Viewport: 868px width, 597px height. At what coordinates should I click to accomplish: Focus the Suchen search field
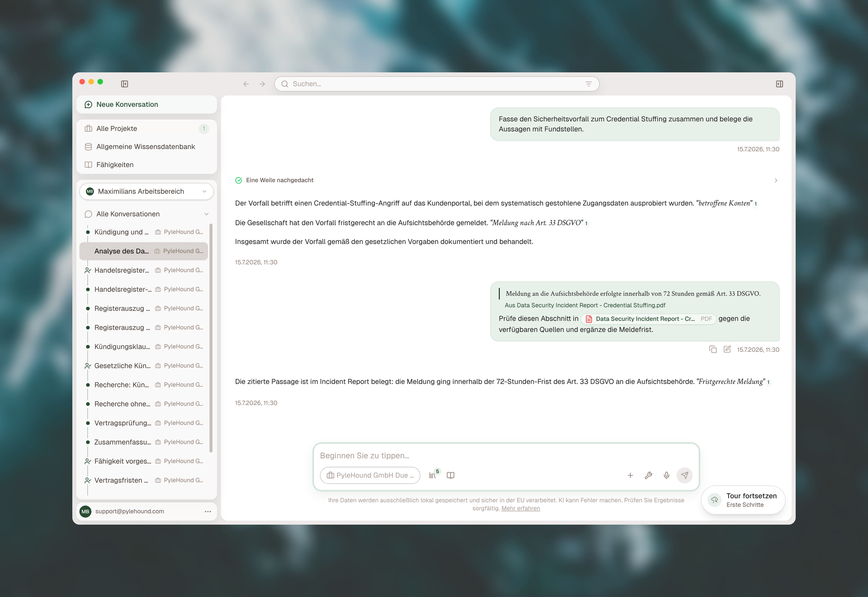coord(437,84)
